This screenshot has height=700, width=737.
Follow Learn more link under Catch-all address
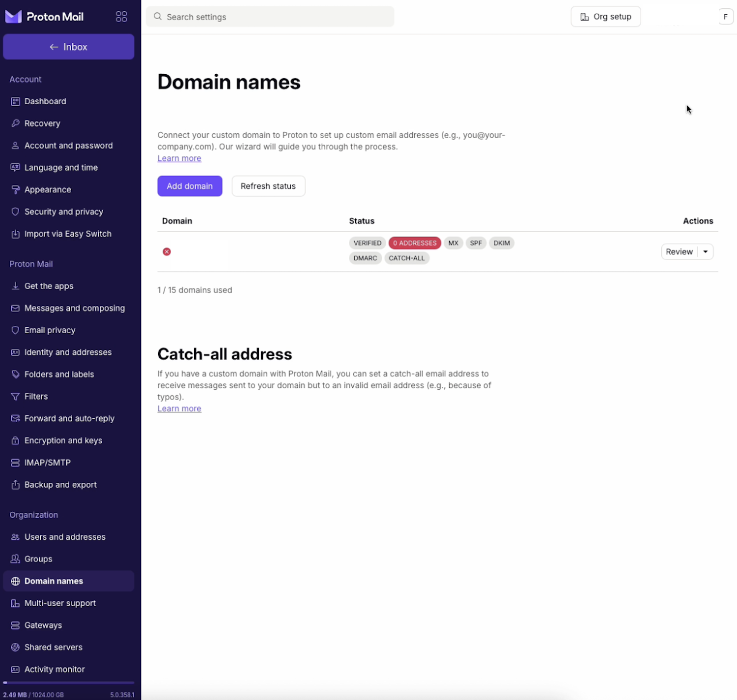pos(179,408)
